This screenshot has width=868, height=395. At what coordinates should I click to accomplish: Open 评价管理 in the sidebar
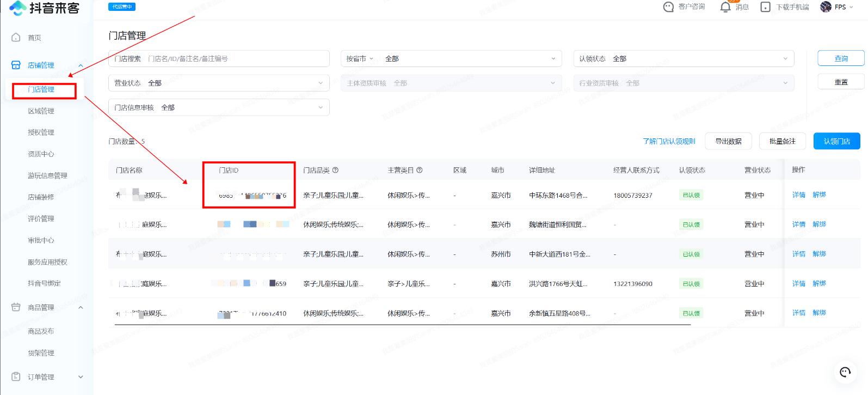(x=41, y=218)
